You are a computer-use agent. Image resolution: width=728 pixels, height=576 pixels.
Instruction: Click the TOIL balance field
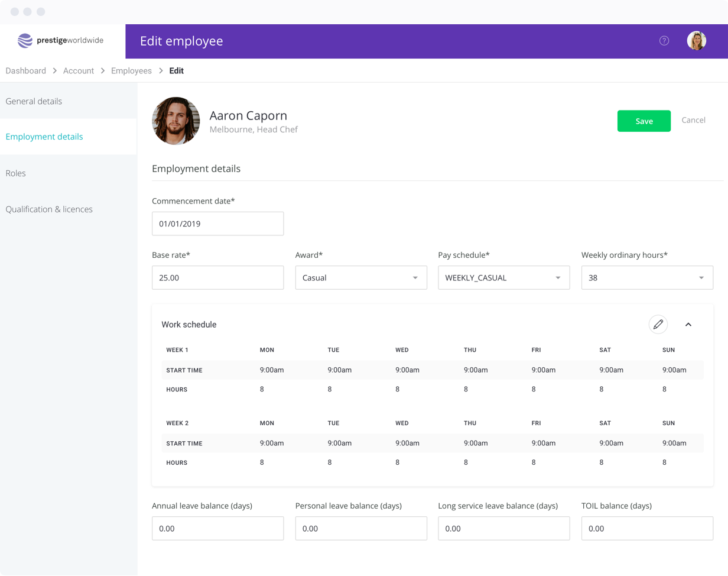click(647, 528)
